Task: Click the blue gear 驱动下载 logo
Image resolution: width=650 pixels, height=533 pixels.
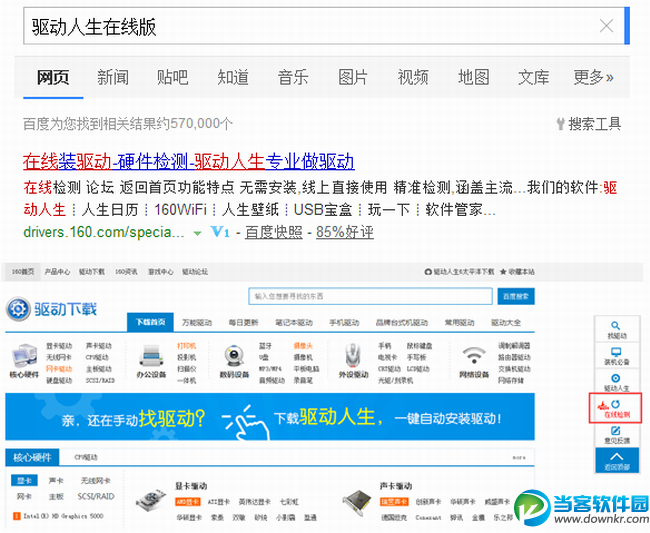Action: click(x=51, y=309)
